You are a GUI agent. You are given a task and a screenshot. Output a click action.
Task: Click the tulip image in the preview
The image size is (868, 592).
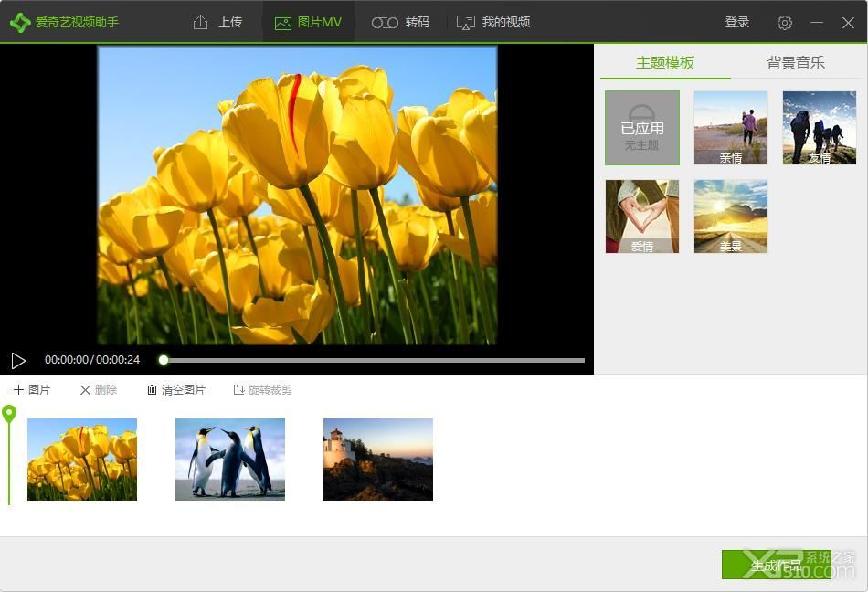[297, 196]
